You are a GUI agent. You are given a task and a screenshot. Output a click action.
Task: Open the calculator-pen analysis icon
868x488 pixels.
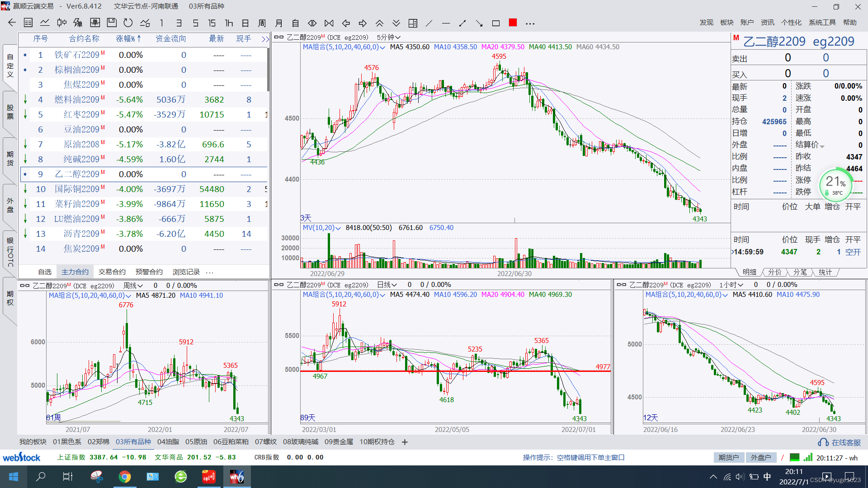point(78,23)
